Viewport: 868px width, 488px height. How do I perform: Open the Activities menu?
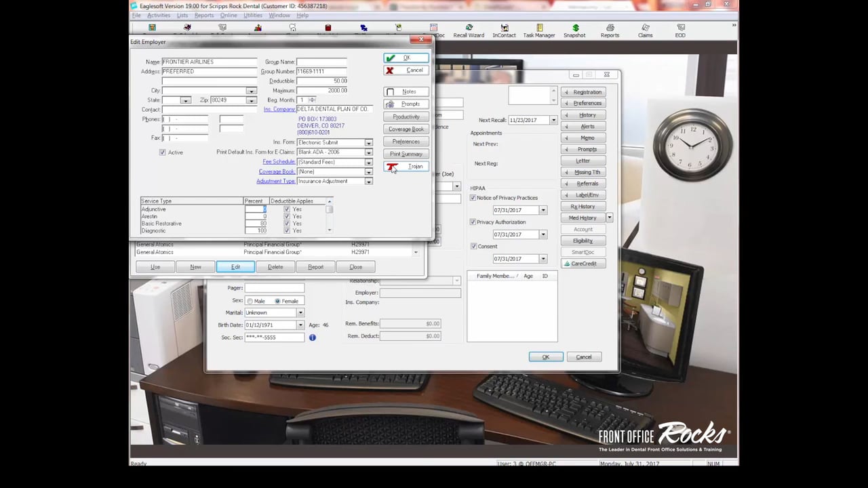[x=159, y=16]
